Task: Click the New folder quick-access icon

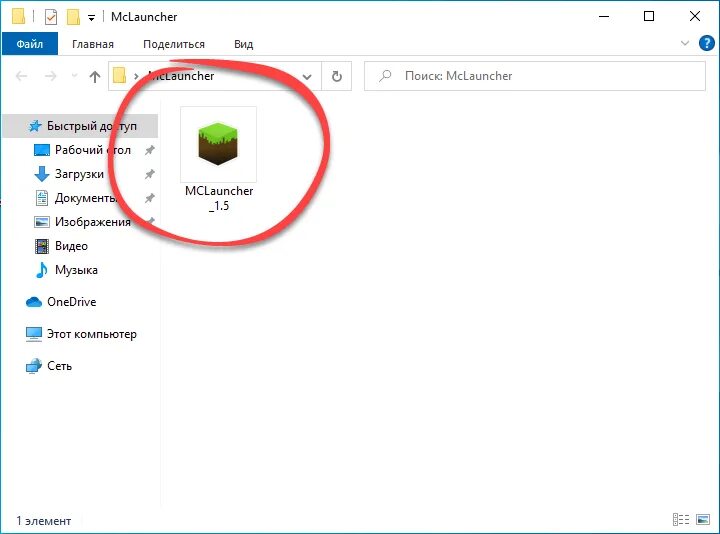Action: 73,17
